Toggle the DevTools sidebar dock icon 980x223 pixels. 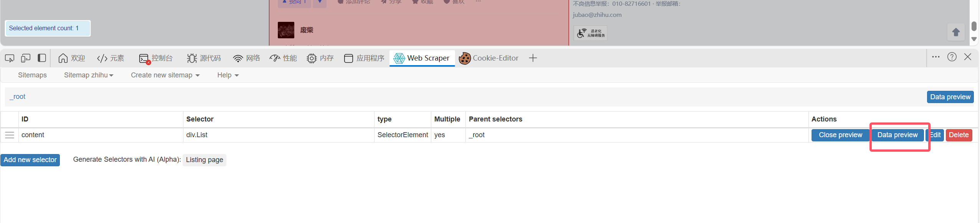(42, 58)
